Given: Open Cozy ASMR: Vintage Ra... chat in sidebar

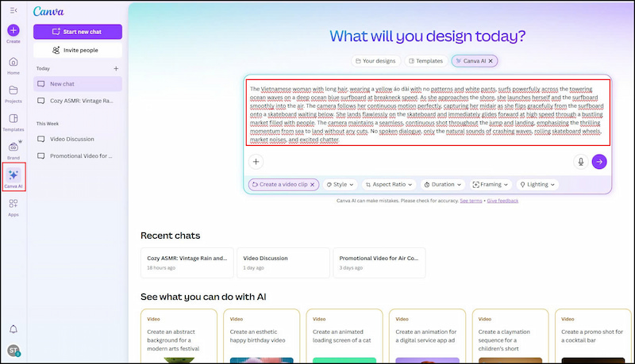Looking at the screenshot, I should [78, 101].
